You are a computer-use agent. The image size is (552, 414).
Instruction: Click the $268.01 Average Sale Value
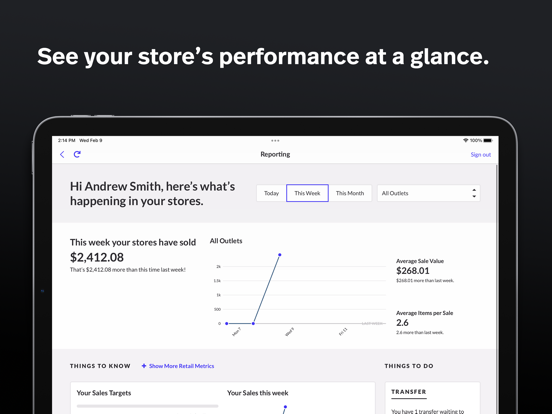[x=413, y=271]
